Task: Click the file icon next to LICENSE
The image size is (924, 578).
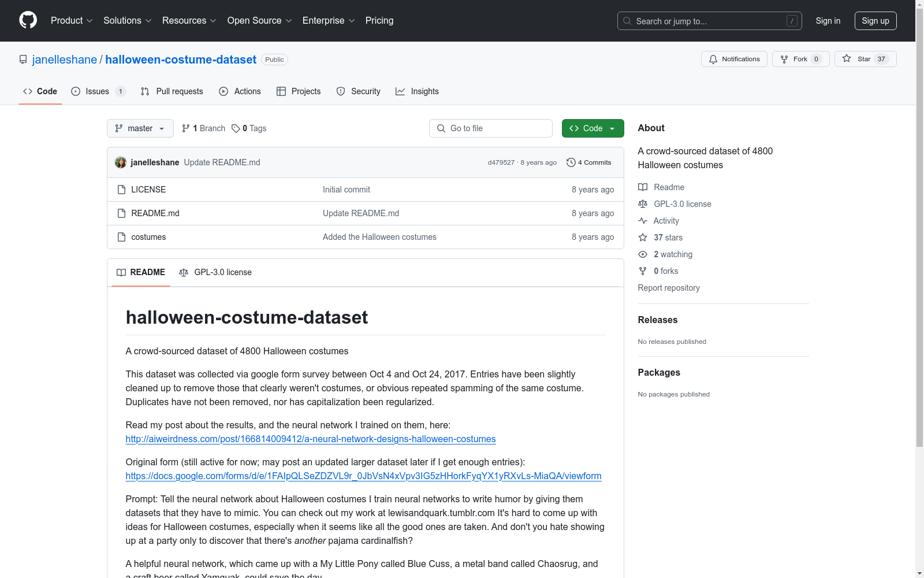Action: 121,190
